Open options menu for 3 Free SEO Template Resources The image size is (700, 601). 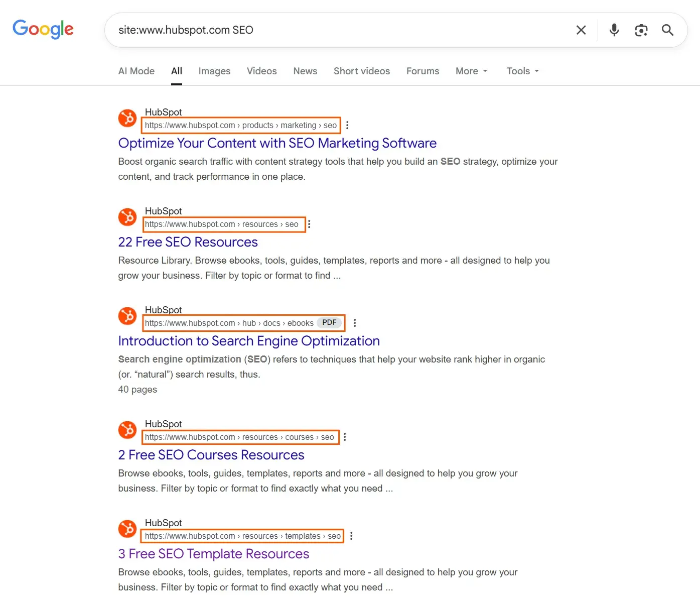coord(351,536)
